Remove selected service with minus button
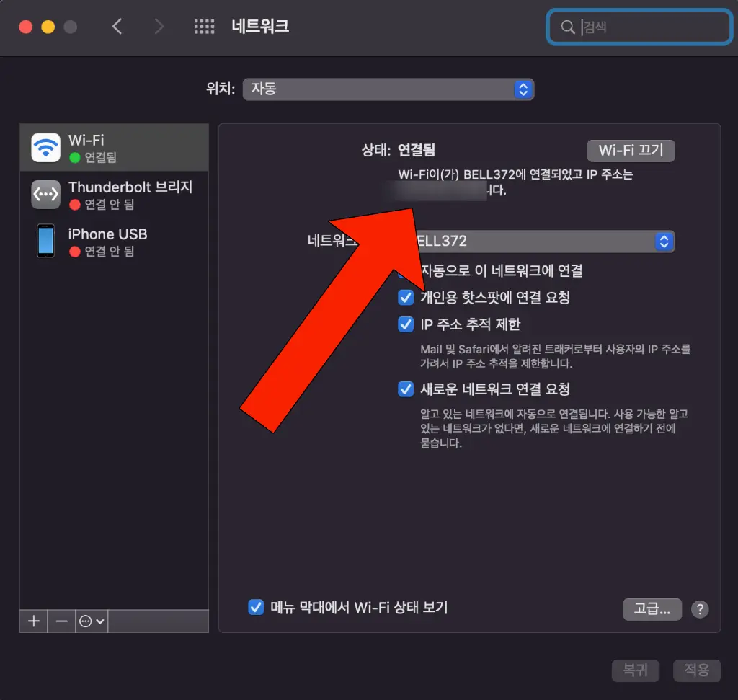Screen dimensions: 738x700 pyautogui.click(x=62, y=621)
